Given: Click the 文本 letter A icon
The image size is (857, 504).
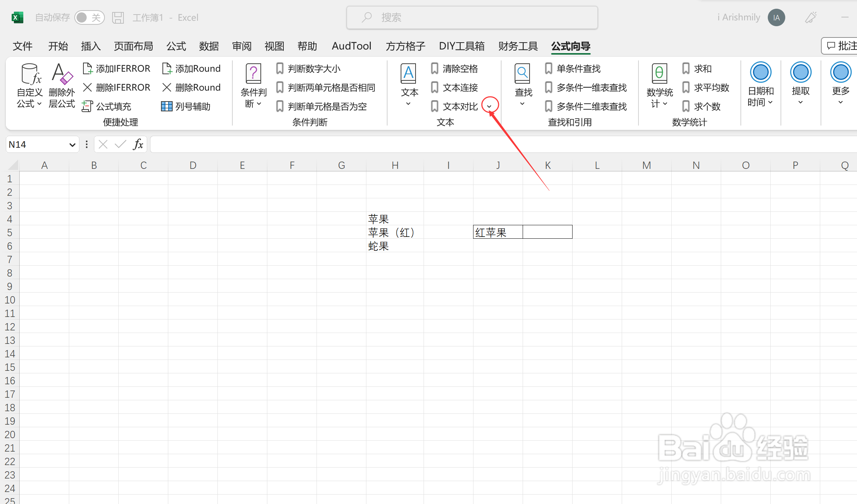Looking at the screenshot, I should click(408, 74).
